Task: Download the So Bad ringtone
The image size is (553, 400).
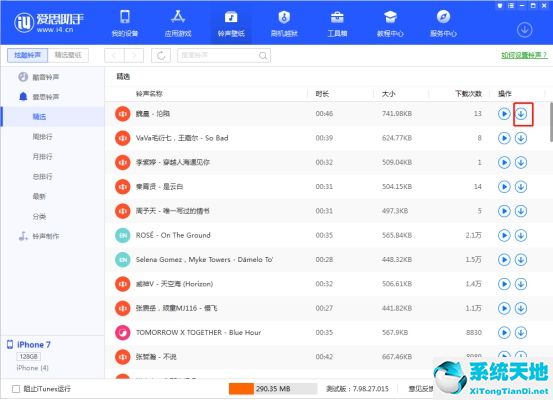Action: [x=521, y=138]
